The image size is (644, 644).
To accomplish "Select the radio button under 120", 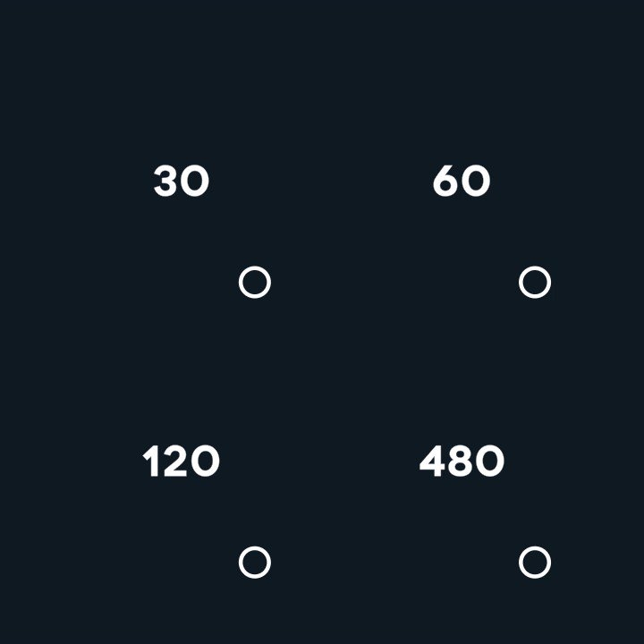I will point(255,563).
